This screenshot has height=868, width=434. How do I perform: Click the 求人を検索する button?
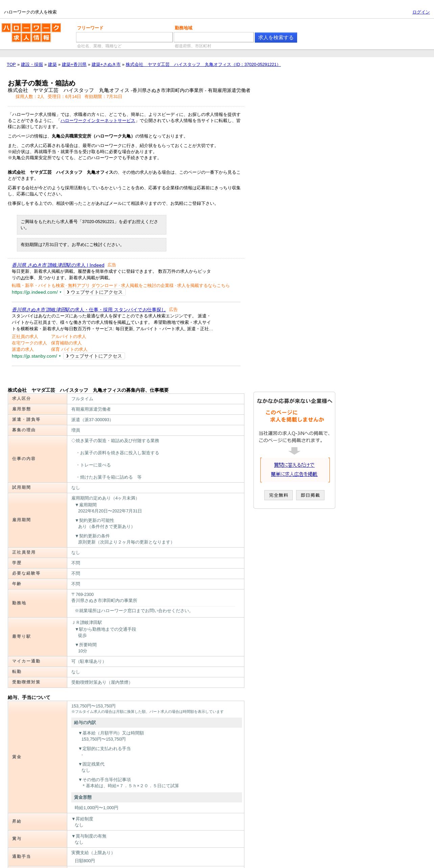pyautogui.click(x=276, y=38)
